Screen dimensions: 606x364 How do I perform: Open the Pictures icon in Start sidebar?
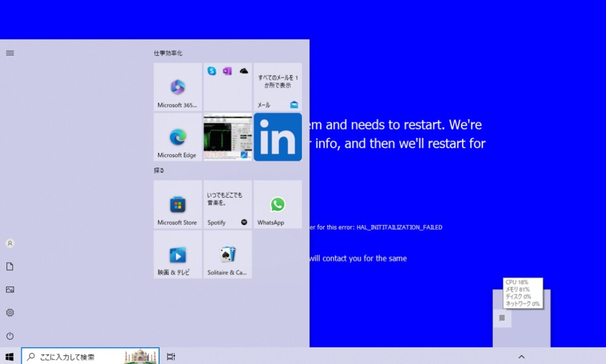[10, 290]
